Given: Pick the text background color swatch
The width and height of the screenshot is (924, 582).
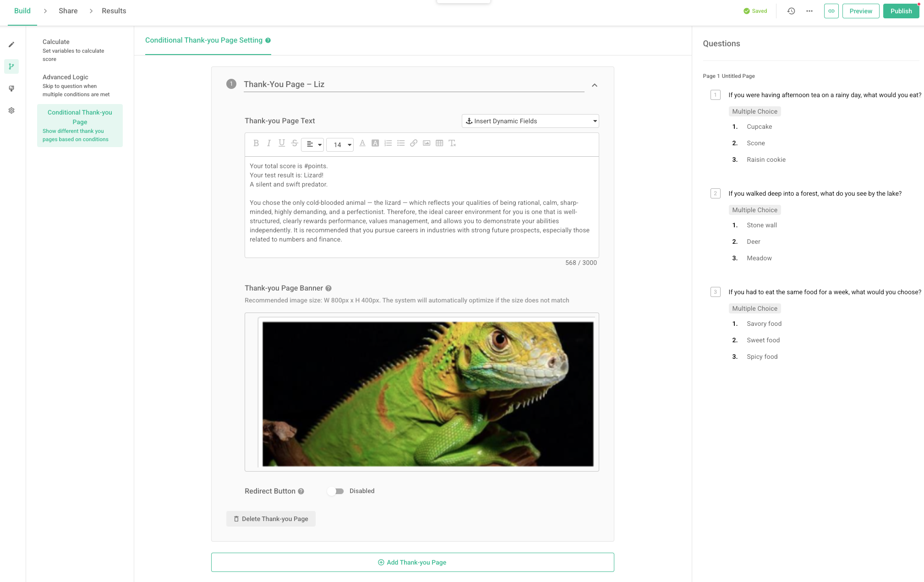Looking at the screenshot, I should pos(375,143).
